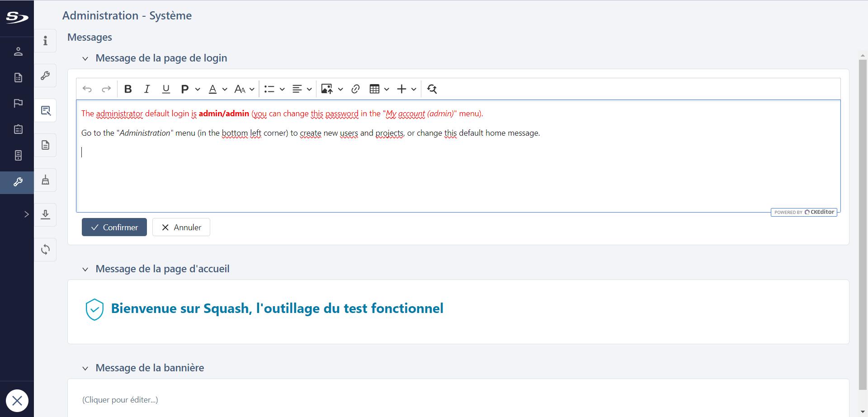Image resolution: width=868 pixels, height=417 pixels.
Task: Open the users administration section
Action: click(18, 51)
